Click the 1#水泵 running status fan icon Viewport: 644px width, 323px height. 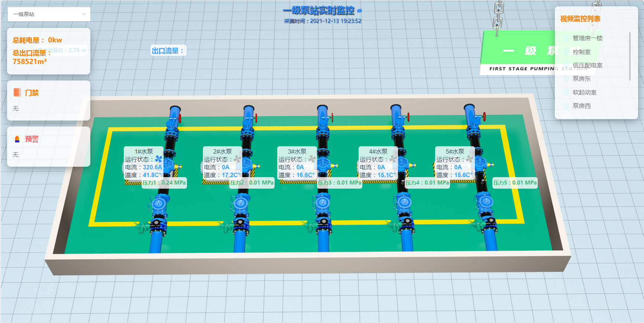pos(158,159)
